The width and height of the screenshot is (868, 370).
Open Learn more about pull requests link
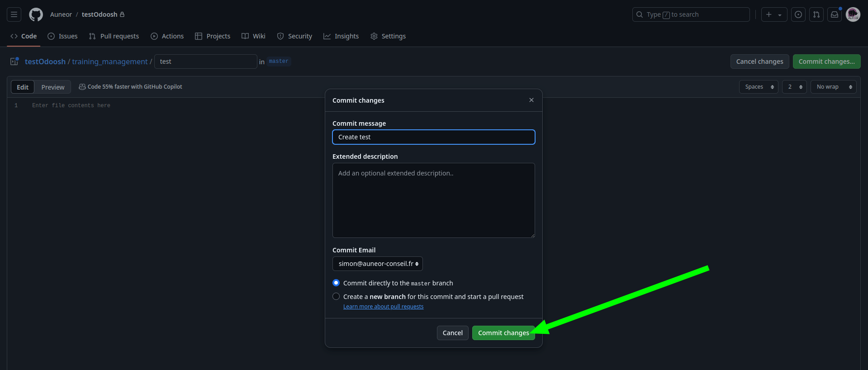click(383, 307)
